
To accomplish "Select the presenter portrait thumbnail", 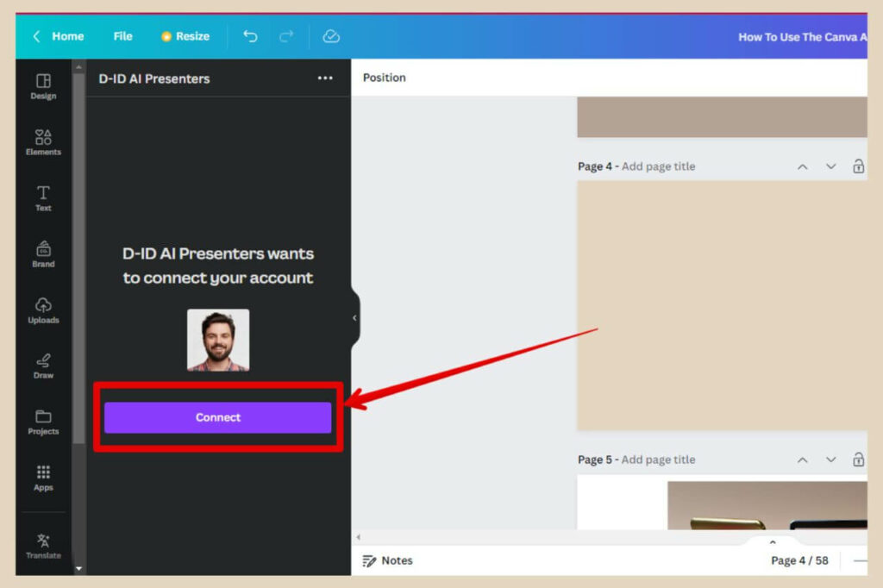I will (218, 340).
